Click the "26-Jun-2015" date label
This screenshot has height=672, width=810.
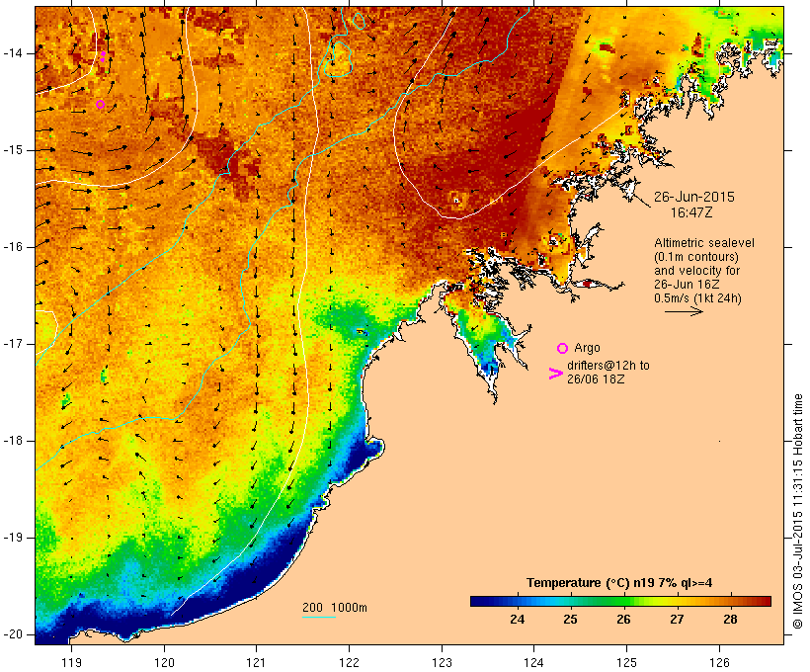pos(693,197)
